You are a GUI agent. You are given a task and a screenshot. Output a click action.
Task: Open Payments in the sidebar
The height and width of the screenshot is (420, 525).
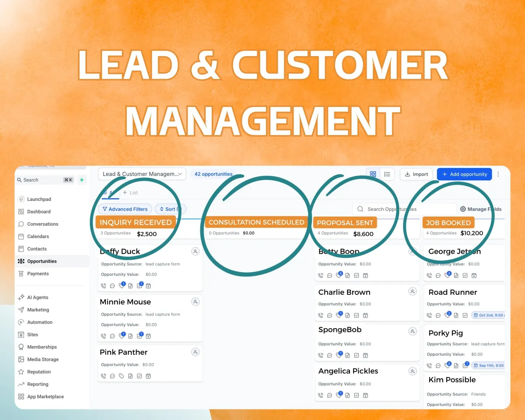point(38,274)
